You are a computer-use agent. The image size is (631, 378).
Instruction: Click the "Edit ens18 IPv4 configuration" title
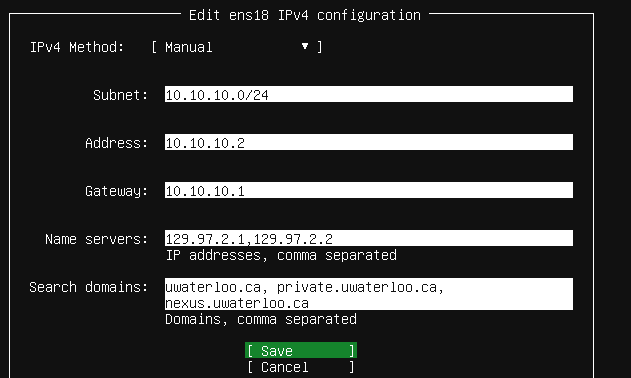(x=305, y=15)
